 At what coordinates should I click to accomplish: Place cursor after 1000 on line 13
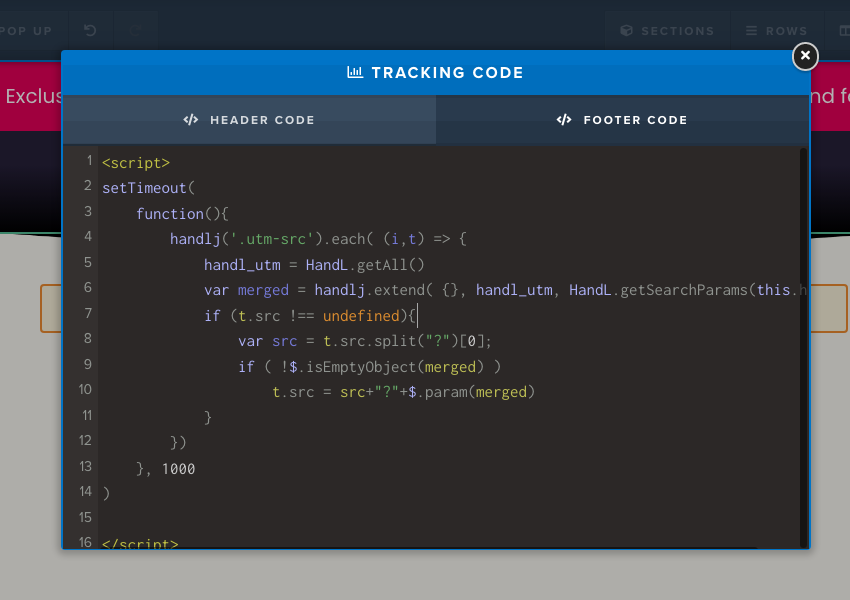(x=196, y=468)
